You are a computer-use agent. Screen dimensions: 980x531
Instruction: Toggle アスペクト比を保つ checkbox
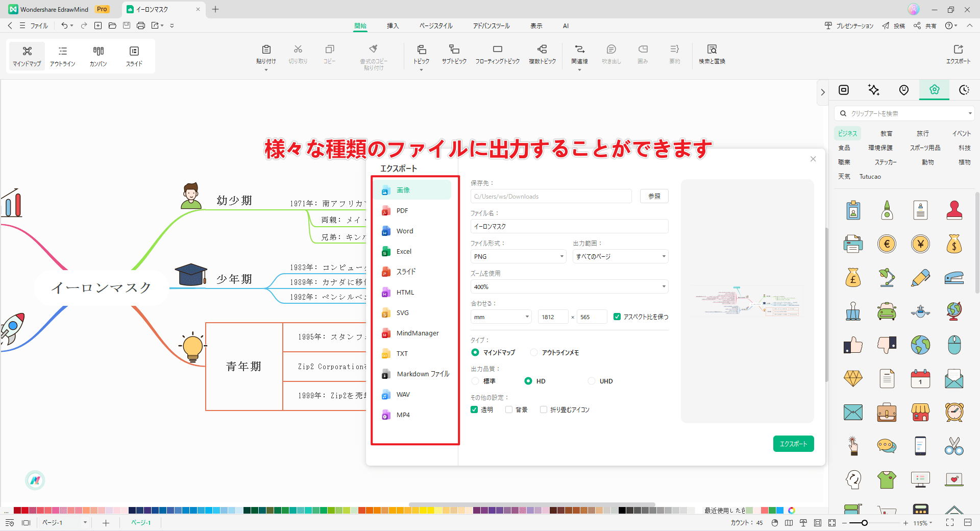click(x=617, y=317)
